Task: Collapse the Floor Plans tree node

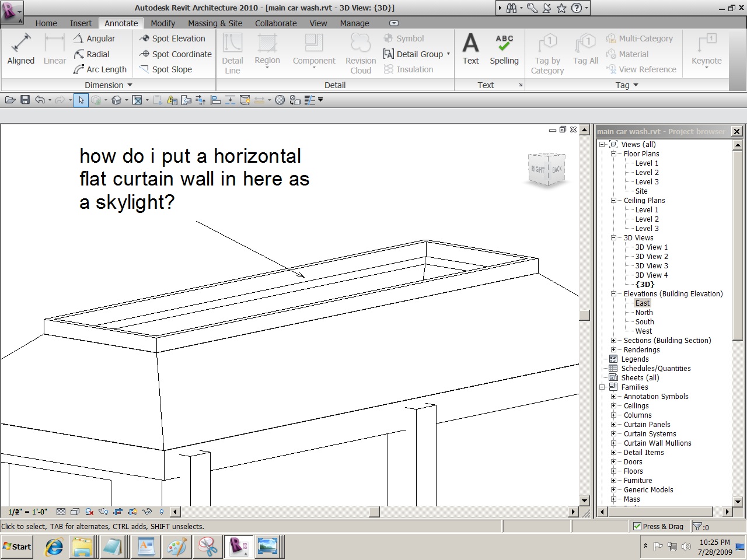Action: pyautogui.click(x=613, y=154)
